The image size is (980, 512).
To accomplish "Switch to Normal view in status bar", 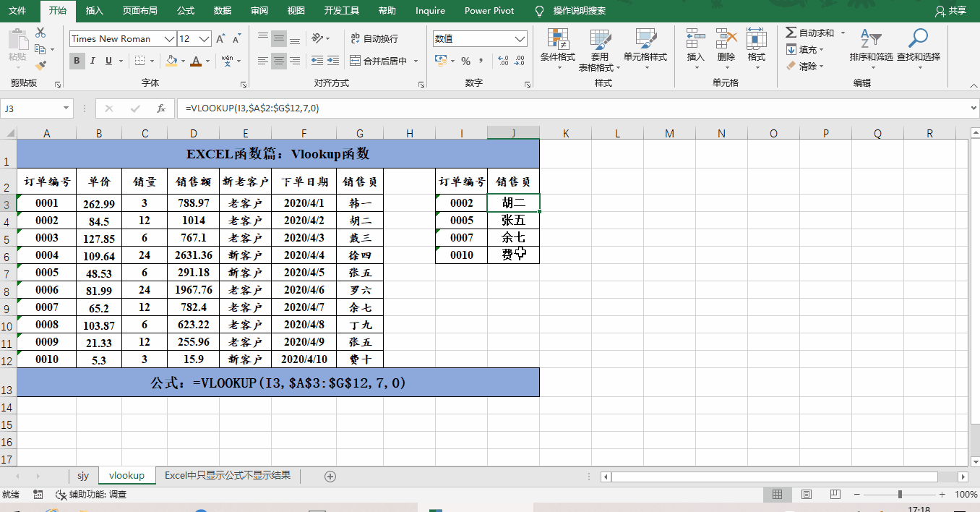I will pyautogui.click(x=778, y=495).
